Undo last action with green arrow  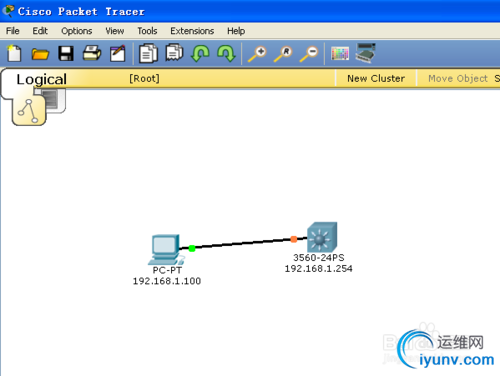200,53
